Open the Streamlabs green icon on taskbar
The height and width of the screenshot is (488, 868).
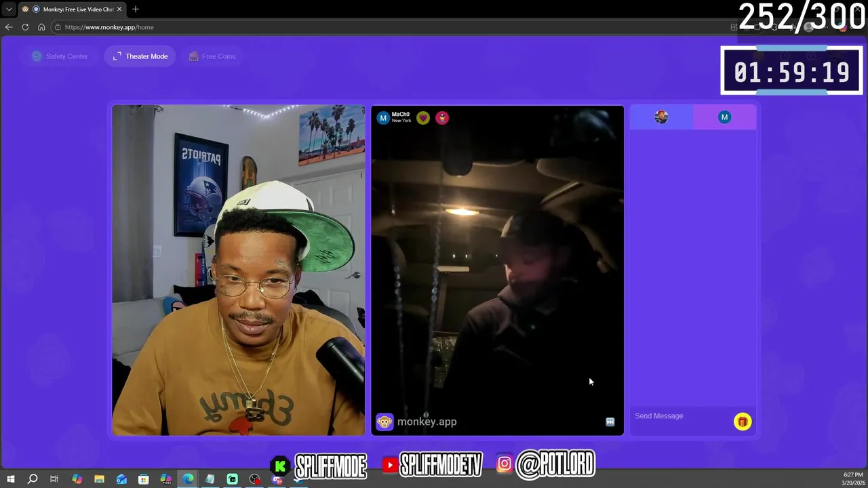pos(233,479)
